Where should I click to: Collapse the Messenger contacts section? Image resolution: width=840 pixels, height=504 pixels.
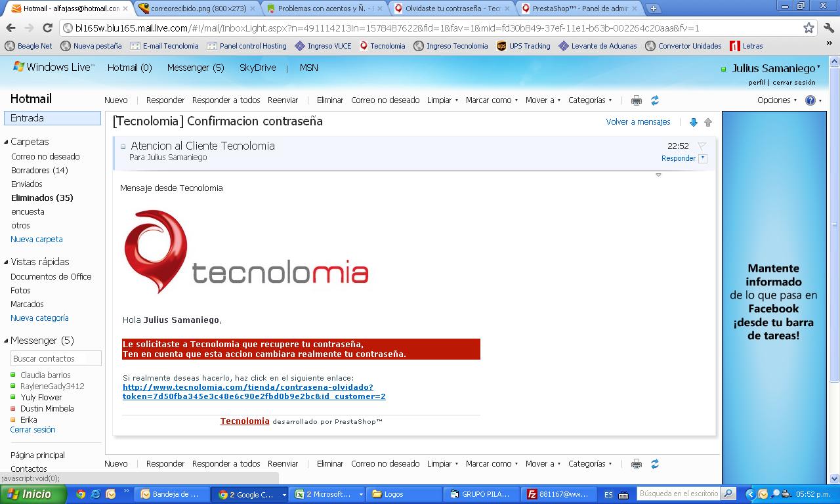tap(6, 341)
